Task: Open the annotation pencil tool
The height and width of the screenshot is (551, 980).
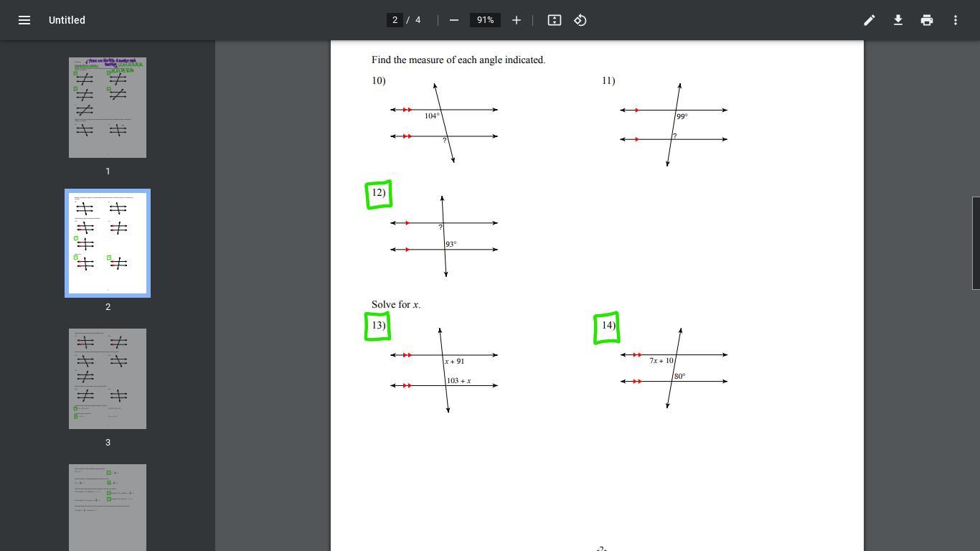Action: point(869,20)
